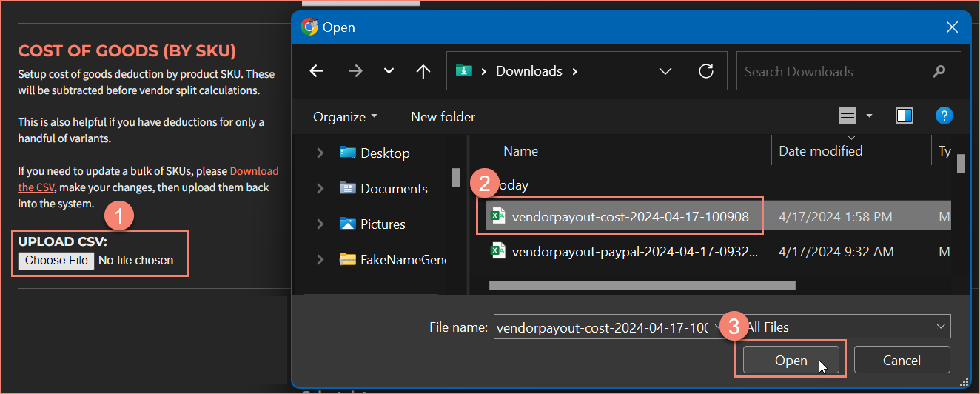Image resolution: width=980 pixels, height=394 pixels.
Task: Sort files by Name column
Action: [521, 150]
